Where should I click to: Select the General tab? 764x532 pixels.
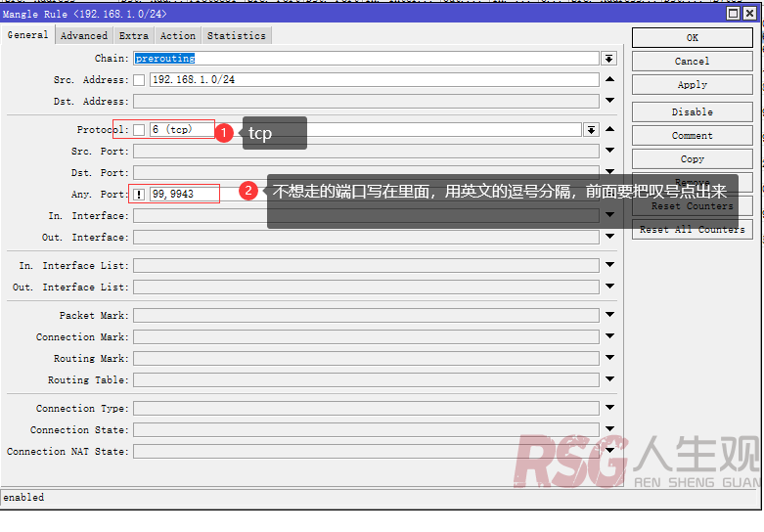[x=27, y=35]
